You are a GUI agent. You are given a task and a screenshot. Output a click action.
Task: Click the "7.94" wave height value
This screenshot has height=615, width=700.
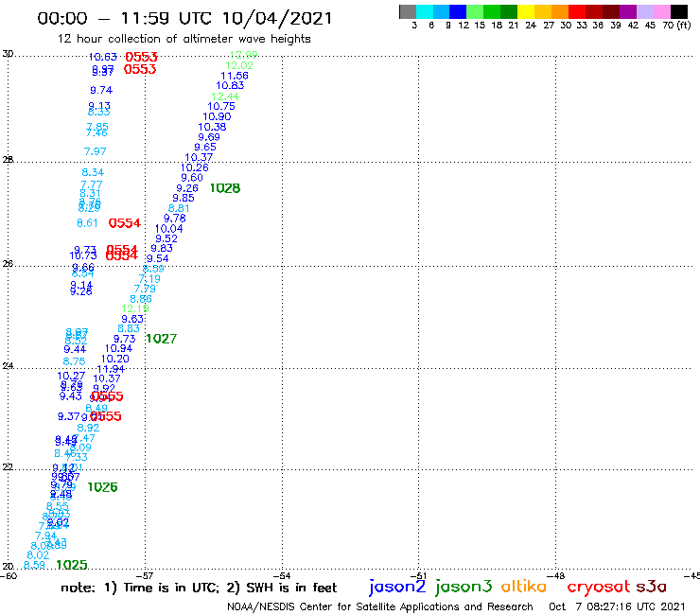[x=46, y=536]
